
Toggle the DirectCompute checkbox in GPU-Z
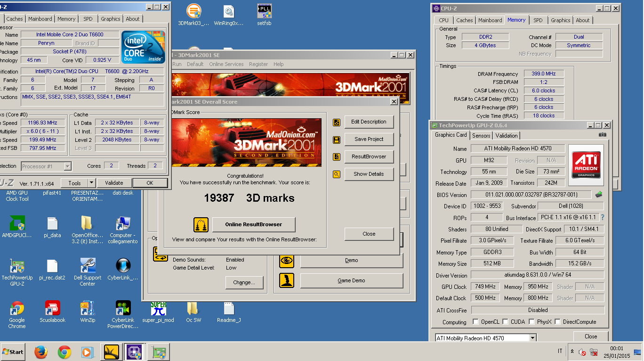coord(558,322)
